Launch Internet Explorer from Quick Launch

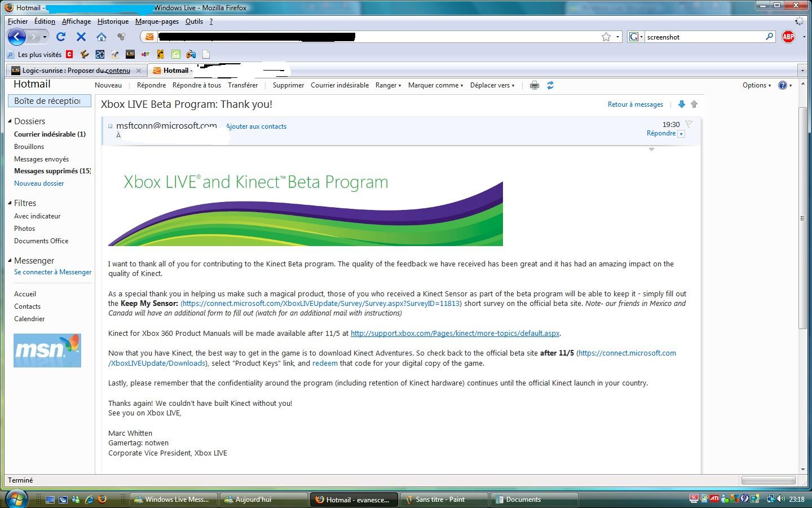click(x=89, y=500)
